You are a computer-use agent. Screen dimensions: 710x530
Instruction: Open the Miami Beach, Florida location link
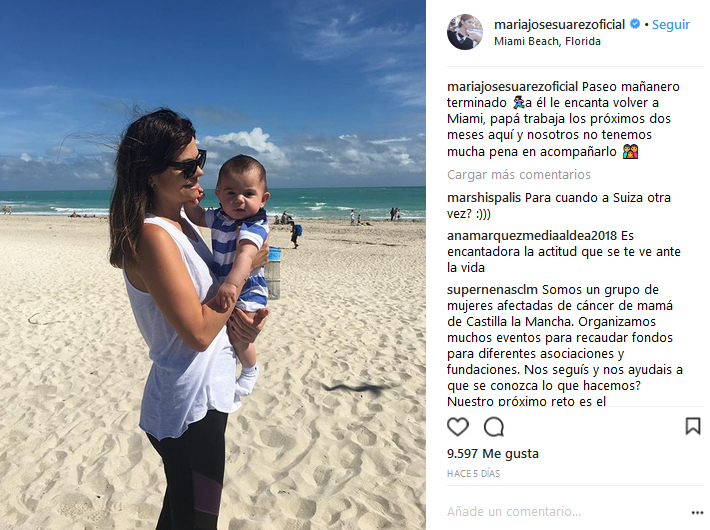(x=547, y=41)
